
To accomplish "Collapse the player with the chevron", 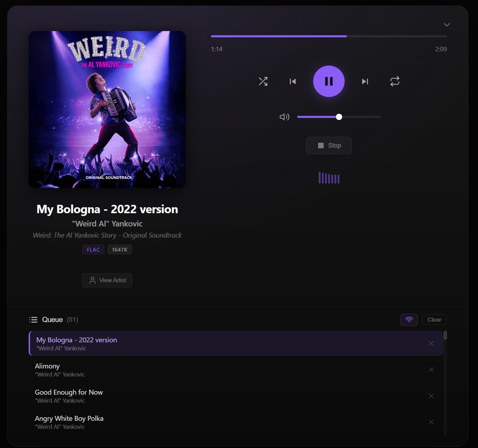I will click(447, 25).
